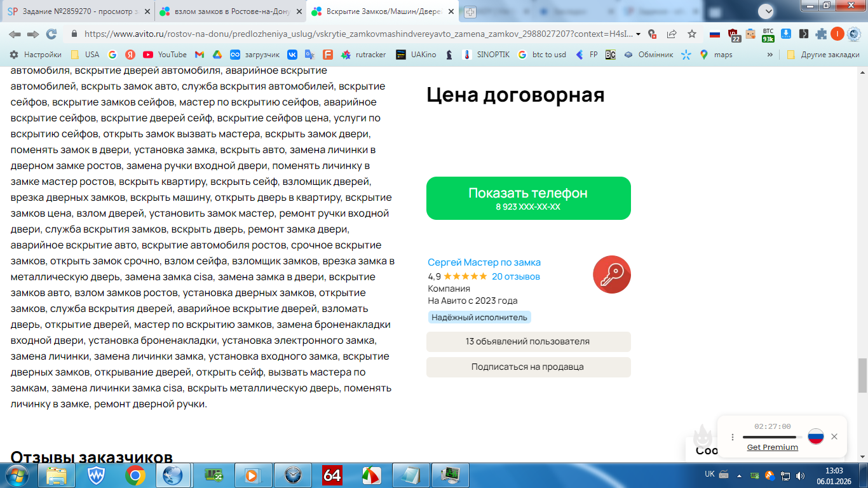
Task: Bookmark this page with the star icon
Action: (692, 34)
